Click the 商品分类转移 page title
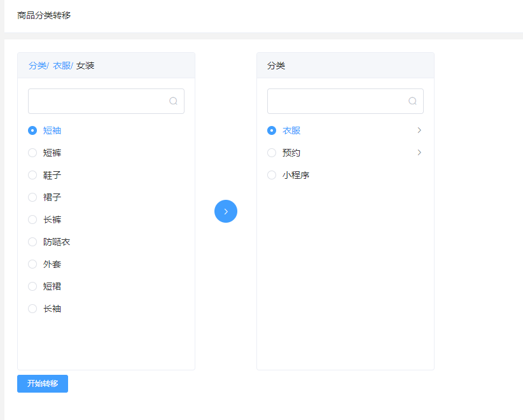Viewport: 523px width, 420px height. pos(44,15)
